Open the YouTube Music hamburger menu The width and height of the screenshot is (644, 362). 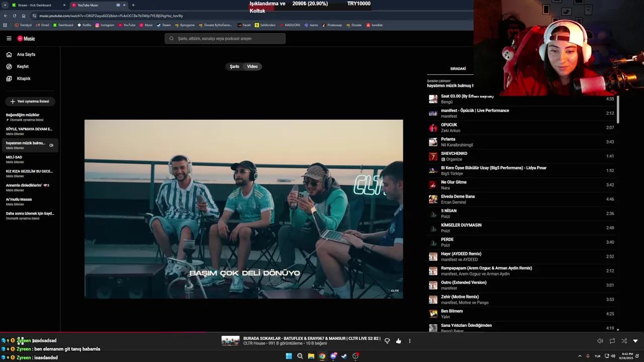pos(9,39)
